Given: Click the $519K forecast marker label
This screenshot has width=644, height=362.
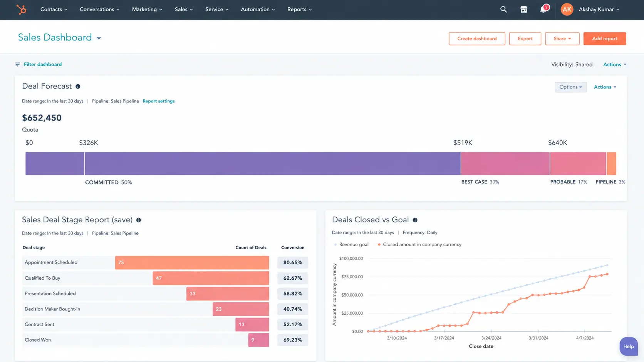Looking at the screenshot, I should 463,143.
